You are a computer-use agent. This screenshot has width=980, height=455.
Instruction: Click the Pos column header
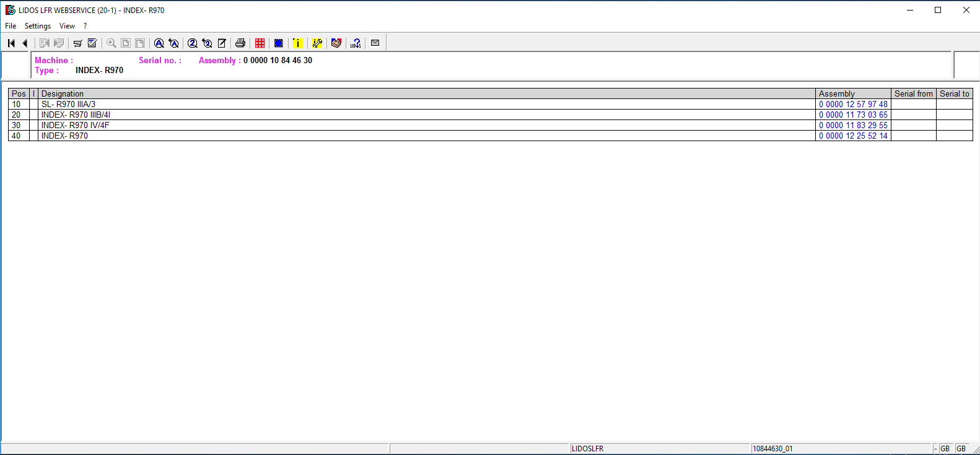click(19, 93)
